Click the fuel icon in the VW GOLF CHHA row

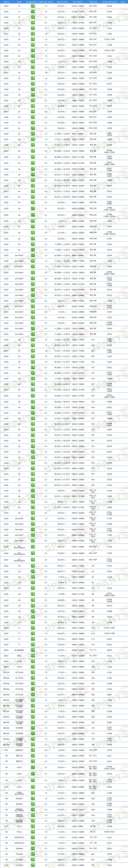coord(33,774)
